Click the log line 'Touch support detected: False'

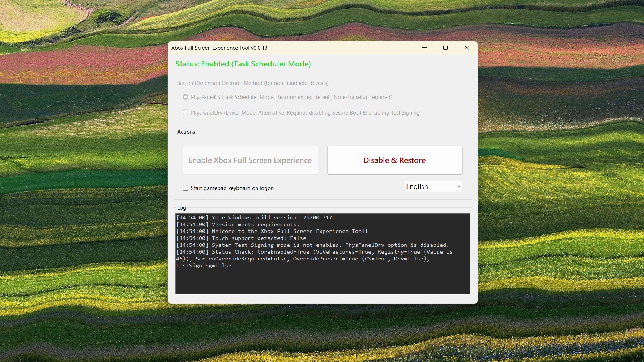(241, 238)
